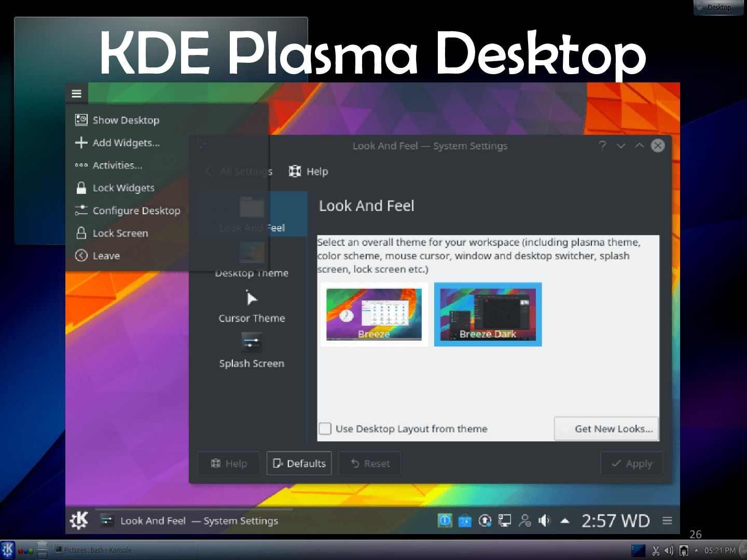Open Help in System Settings toolbar
Screen dimensions: 747x560
click(x=309, y=172)
